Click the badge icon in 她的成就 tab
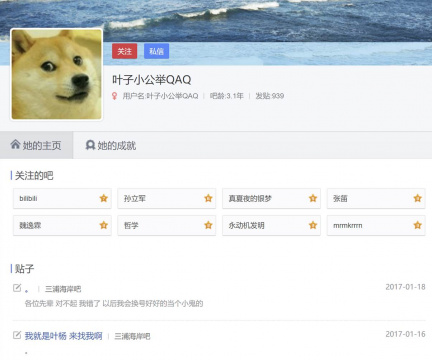The width and height of the screenshot is (432, 360). (90, 145)
